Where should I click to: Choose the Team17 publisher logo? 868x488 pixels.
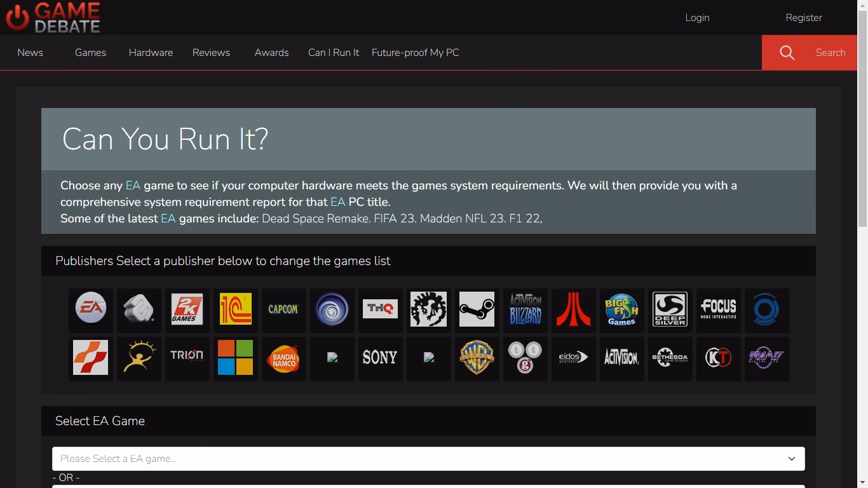click(x=767, y=358)
